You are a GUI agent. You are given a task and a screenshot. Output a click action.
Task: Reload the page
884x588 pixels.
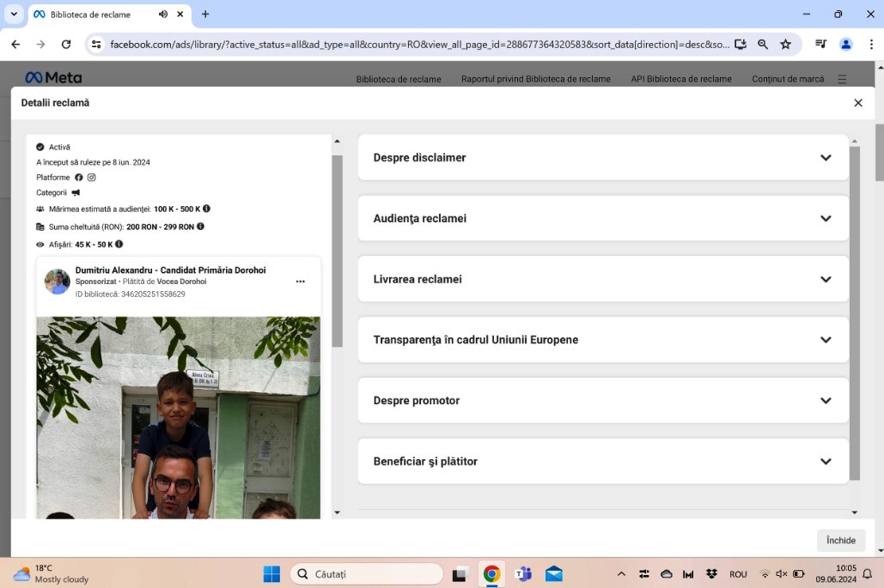(x=66, y=45)
